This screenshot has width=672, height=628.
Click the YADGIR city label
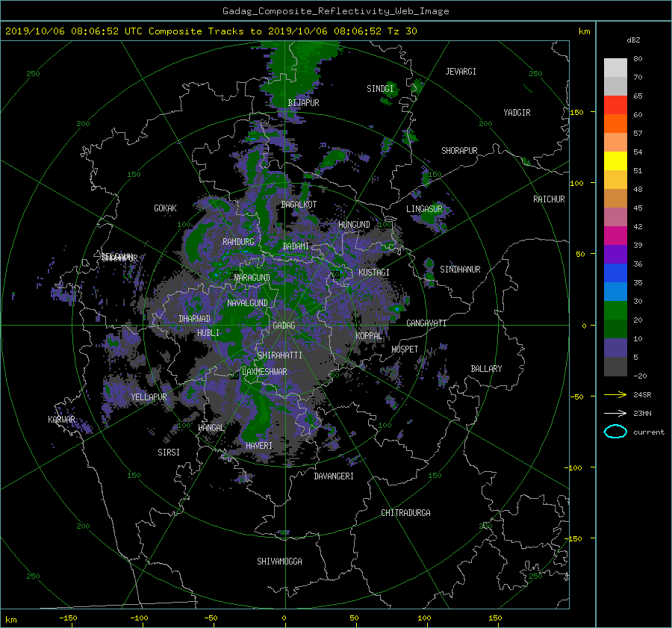click(517, 113)
